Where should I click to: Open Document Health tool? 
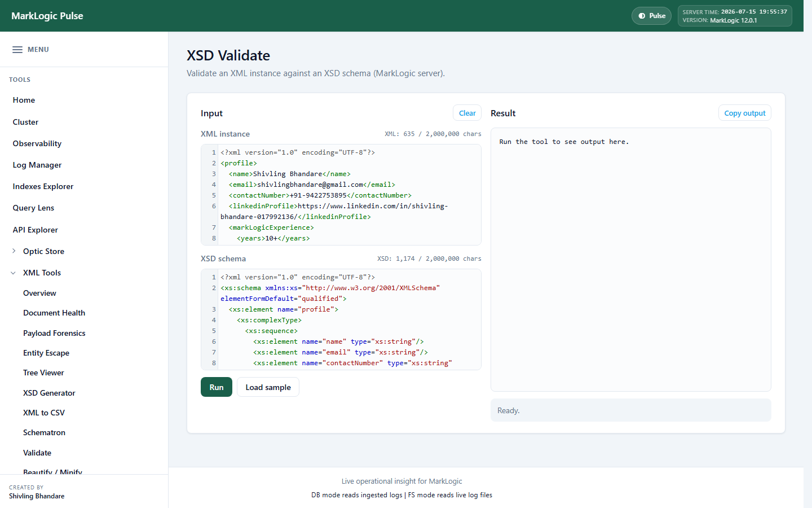(54, 313)
